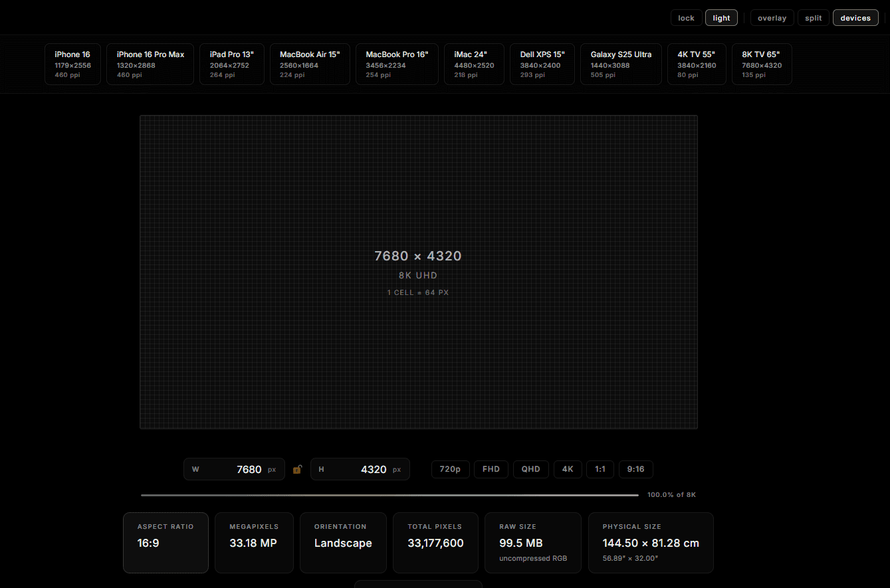The height and width of the screenshot is (588, 890).
Task: Apply the FHD preset
Action: (x=491, y=469)
